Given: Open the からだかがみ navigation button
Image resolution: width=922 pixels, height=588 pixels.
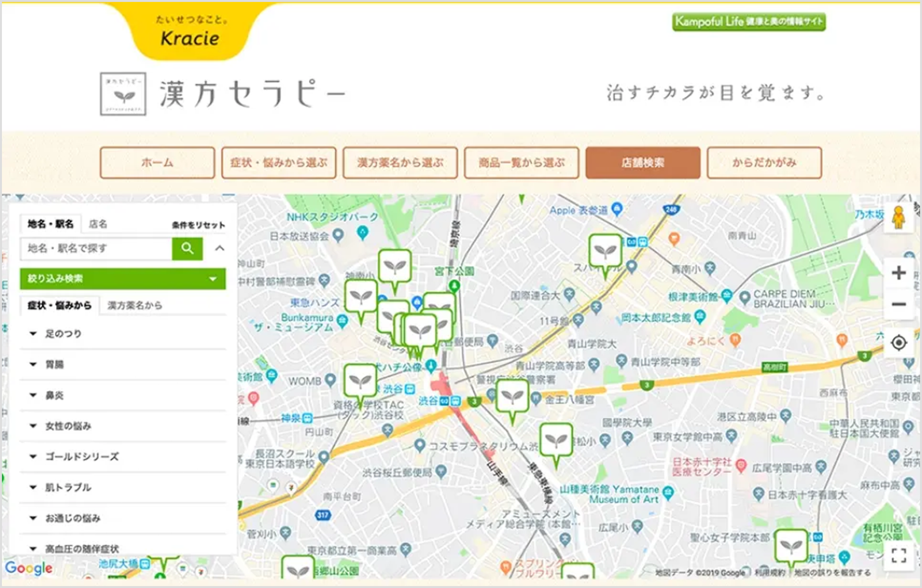Looking at the screenshot, I should pos(764,163).
